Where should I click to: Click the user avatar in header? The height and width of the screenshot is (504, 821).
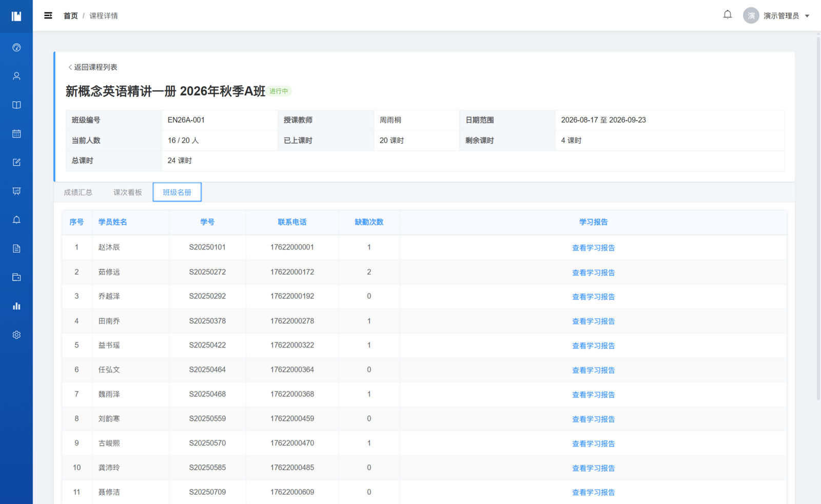click(x=751, y=16)
